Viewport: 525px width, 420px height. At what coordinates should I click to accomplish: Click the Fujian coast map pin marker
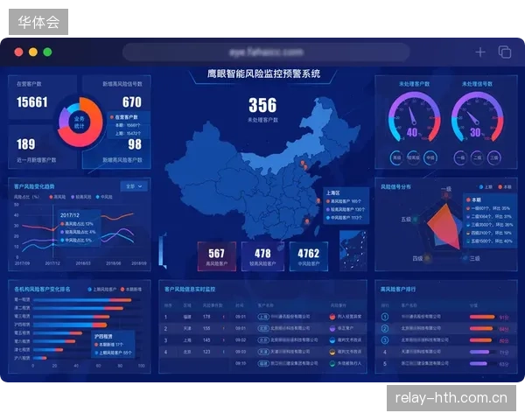pos(307,221)
